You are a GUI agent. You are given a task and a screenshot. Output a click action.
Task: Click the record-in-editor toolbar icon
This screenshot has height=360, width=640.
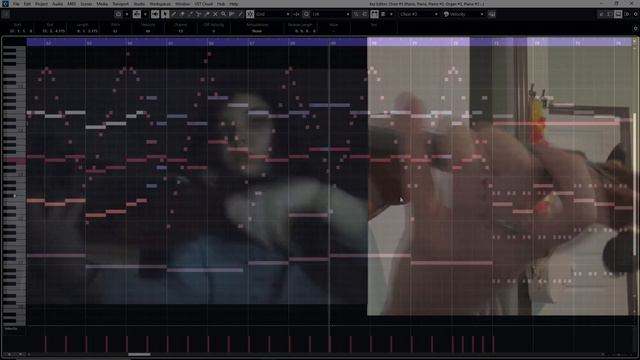(137, 14)
